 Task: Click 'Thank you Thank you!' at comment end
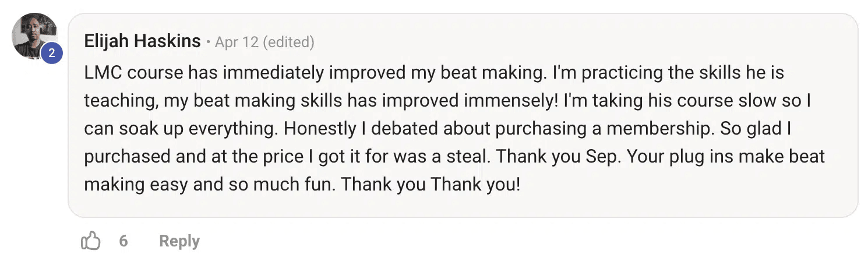(431, 185)
